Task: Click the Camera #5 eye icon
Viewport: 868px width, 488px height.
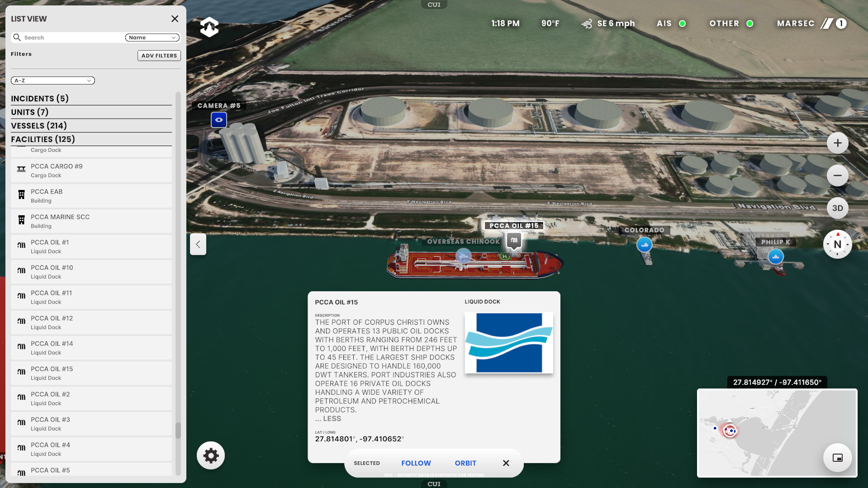Action: [219, 120]
